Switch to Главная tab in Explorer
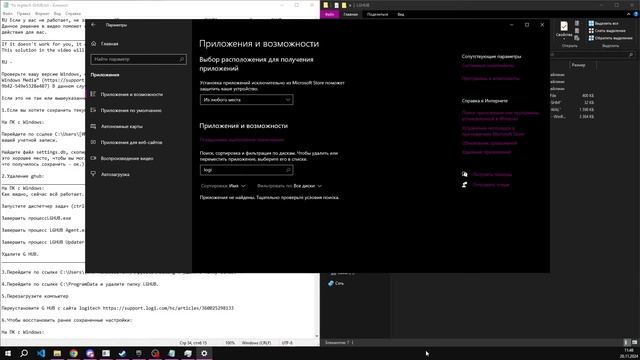Screen dimensions: 640x360 point(350,14)
